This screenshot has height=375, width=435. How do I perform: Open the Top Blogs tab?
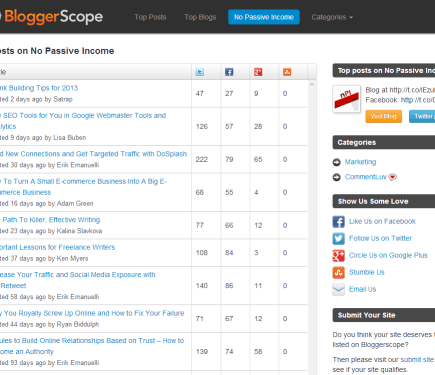click(200, 17)
